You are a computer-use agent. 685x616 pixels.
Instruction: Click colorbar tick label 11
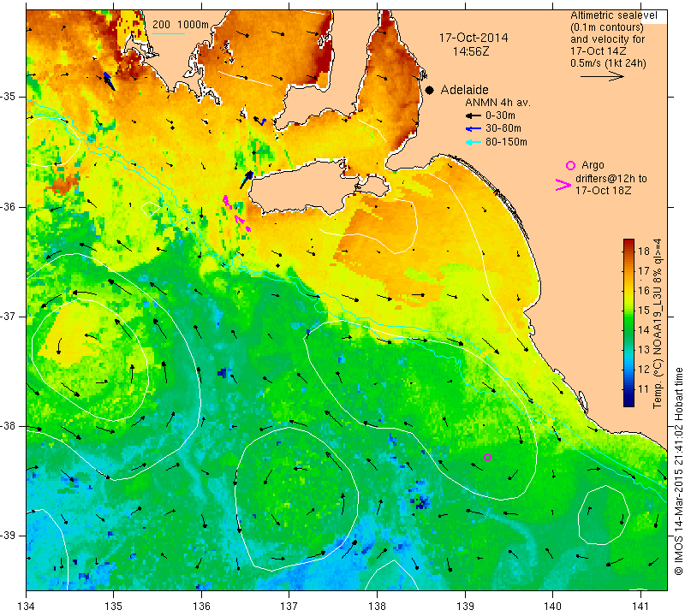[644, 388]
